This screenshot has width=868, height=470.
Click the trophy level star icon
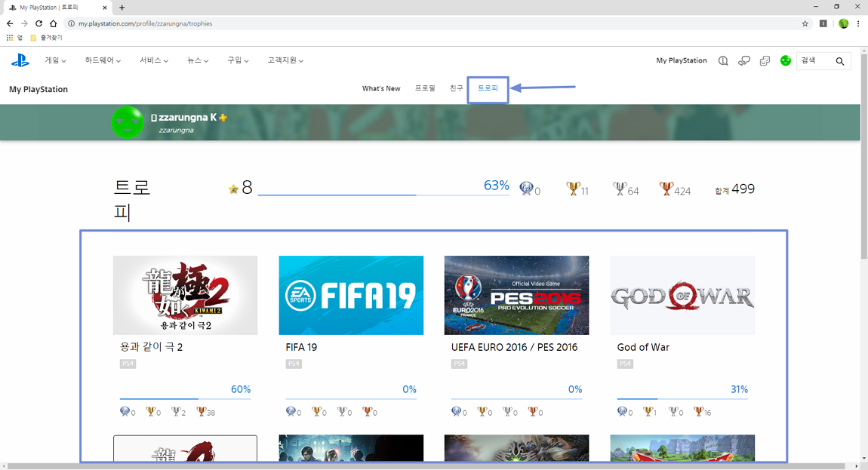(x=233, y=189)
